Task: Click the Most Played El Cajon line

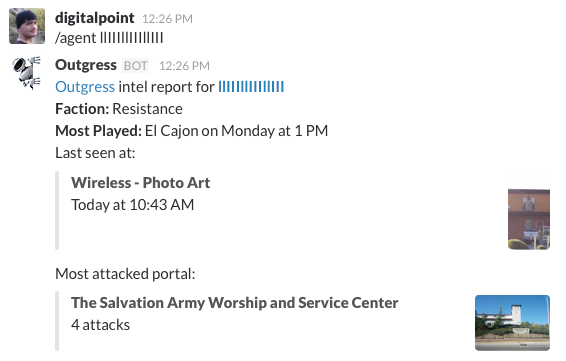Action: 192,131
